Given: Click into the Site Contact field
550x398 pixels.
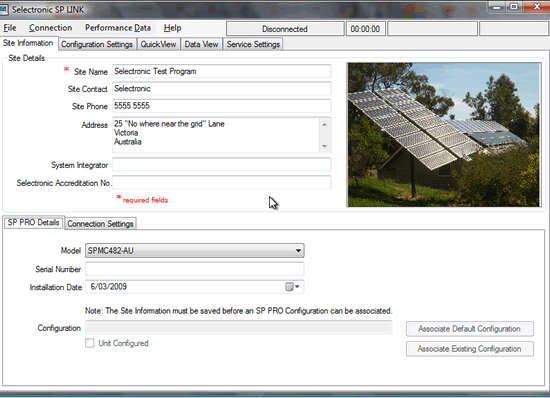Looking at the screenshot, I should click(222, 88).
